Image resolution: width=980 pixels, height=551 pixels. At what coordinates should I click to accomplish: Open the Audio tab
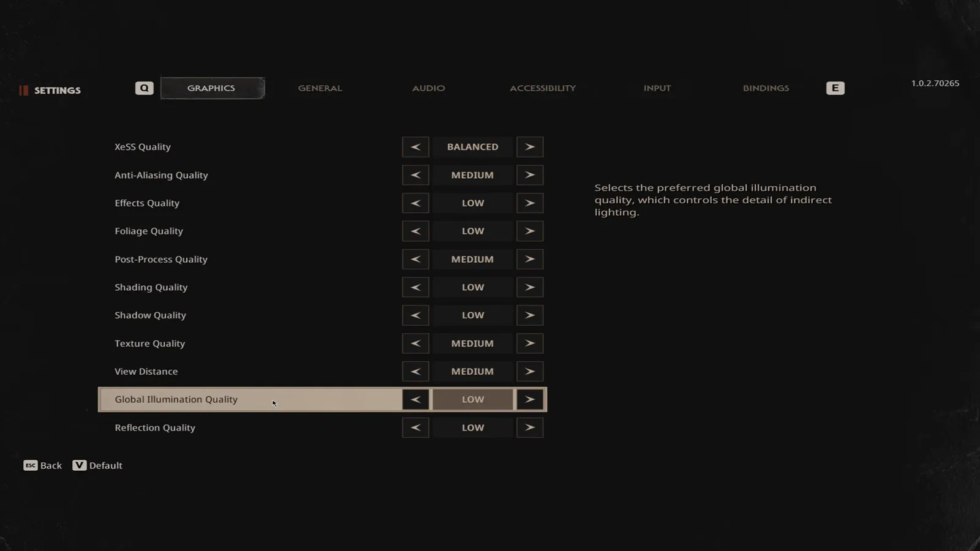pyautogui.click(x=429, y=88)
